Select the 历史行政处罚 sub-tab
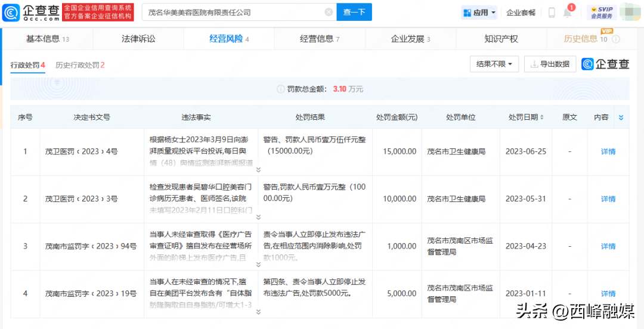Viewport: 644px width, 329px height. click(80, 65)
